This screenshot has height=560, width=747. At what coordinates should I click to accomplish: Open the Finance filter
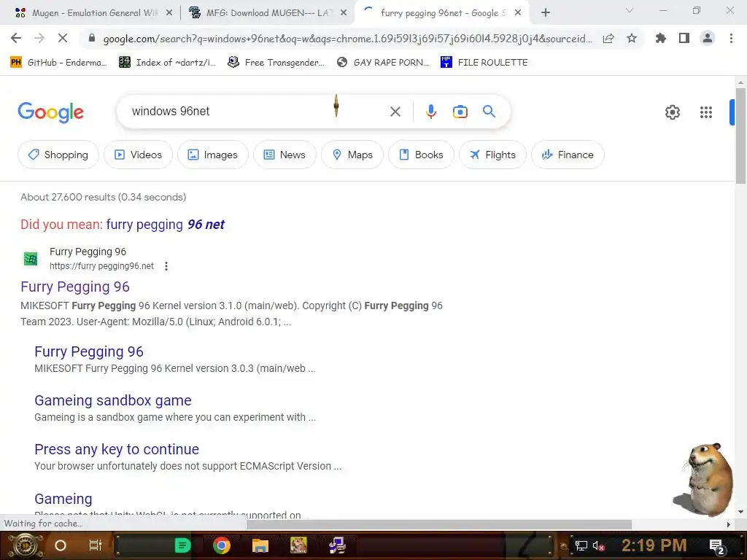568,155
